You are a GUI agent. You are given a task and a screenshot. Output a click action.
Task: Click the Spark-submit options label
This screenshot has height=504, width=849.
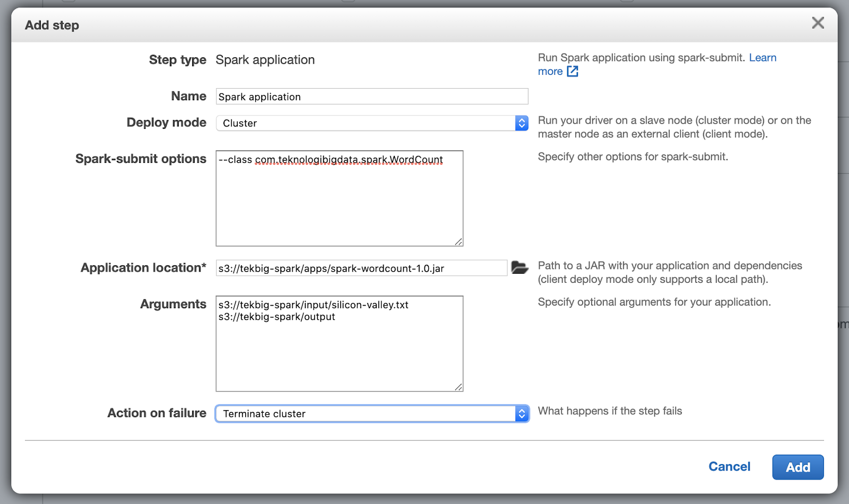[141, 159]
